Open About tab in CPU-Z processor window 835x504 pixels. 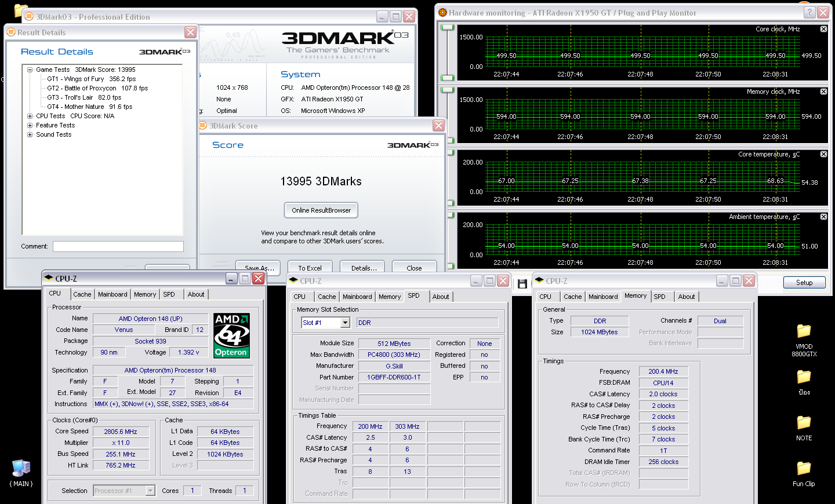[196, 294]
